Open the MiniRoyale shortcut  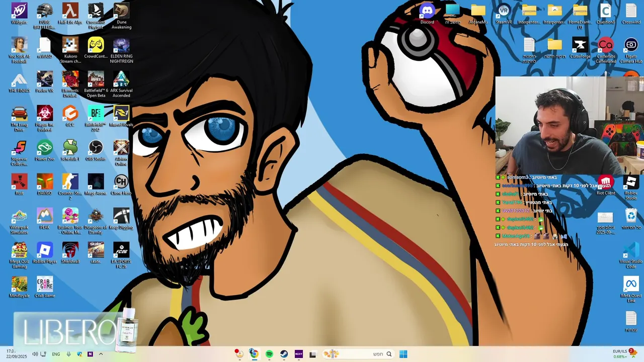click(19, 287)
